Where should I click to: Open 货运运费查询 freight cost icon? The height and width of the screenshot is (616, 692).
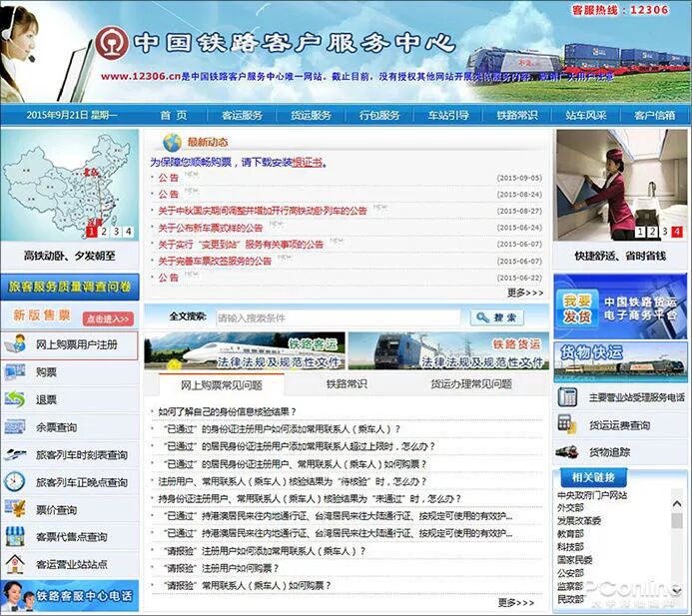[568, 424]
